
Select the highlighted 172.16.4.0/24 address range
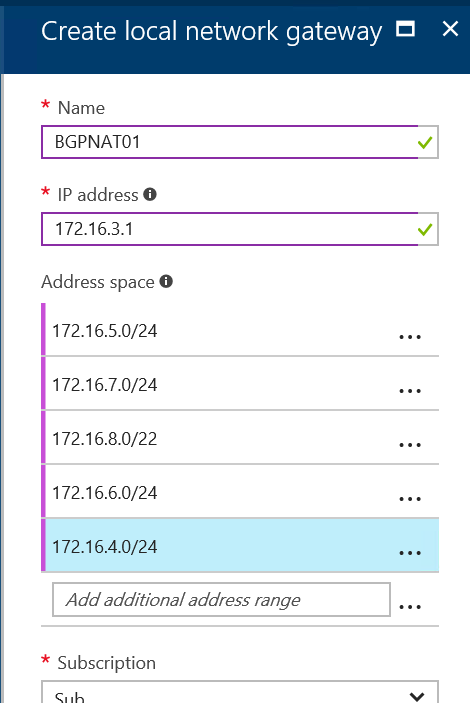240,545
